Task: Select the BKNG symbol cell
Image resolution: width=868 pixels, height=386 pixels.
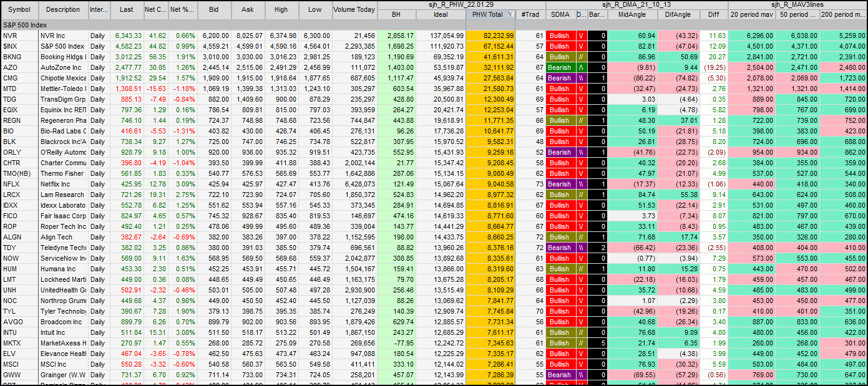Action: (19, 57)
